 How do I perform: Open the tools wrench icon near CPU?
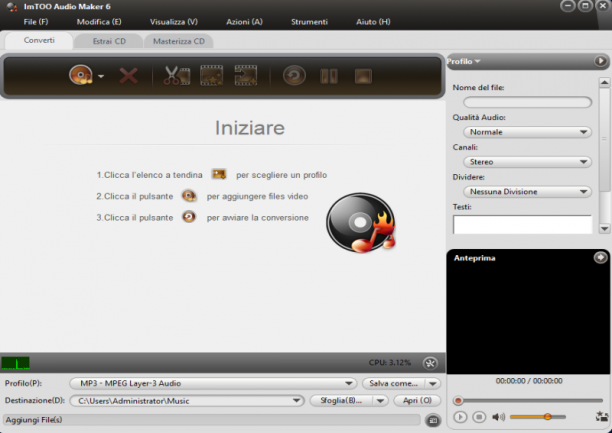[430, 363]
